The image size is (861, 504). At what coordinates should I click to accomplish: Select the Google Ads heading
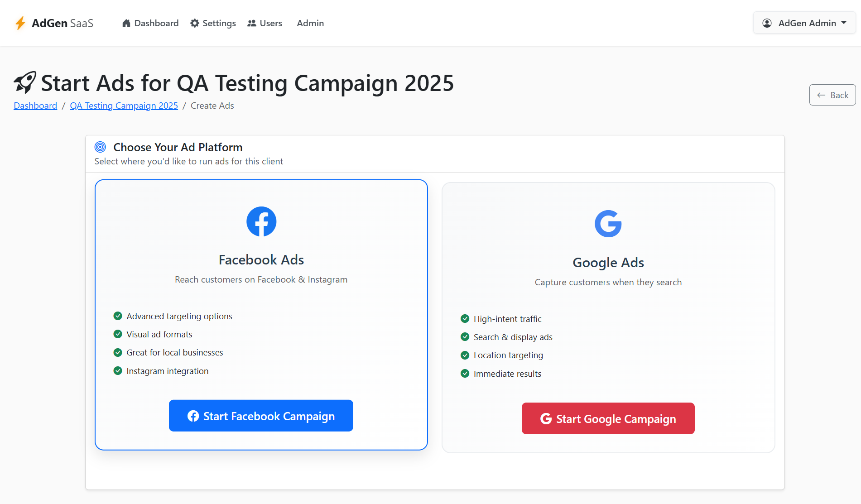pos(608,263)
